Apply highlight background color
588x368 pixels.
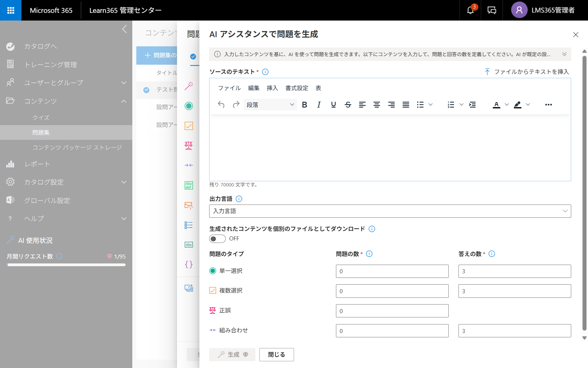[518, 105]
